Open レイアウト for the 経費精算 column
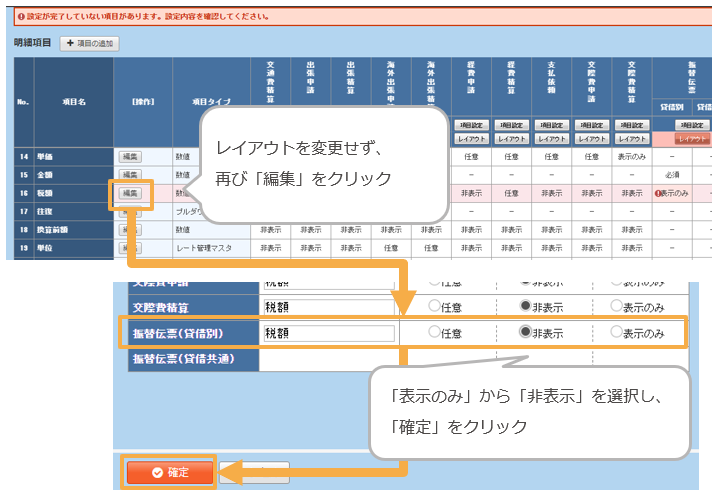The width and height of the screenshot is (722, 499). point(510,138)
